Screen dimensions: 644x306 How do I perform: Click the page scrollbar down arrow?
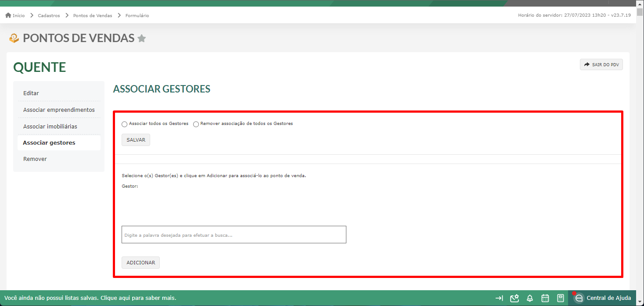click(x=640, y=302)
